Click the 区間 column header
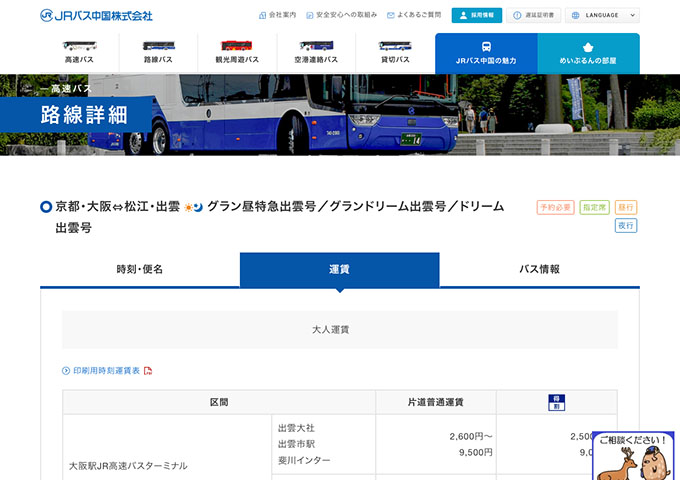Screen dimensions: 680x480 219,402
